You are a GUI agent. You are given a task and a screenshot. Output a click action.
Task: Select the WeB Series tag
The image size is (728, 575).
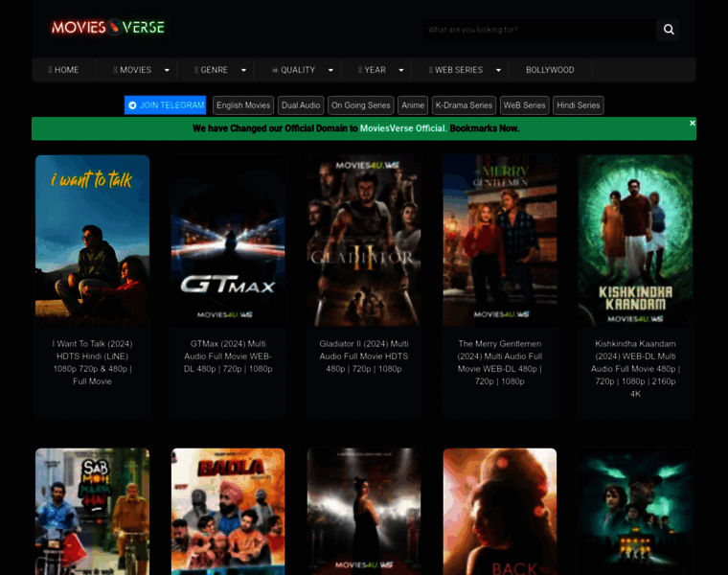(525, 105)
